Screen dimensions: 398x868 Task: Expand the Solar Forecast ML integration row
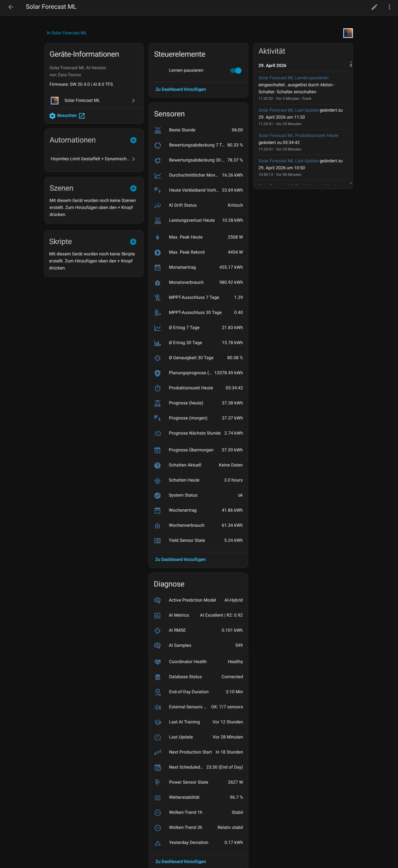[94, 101]
